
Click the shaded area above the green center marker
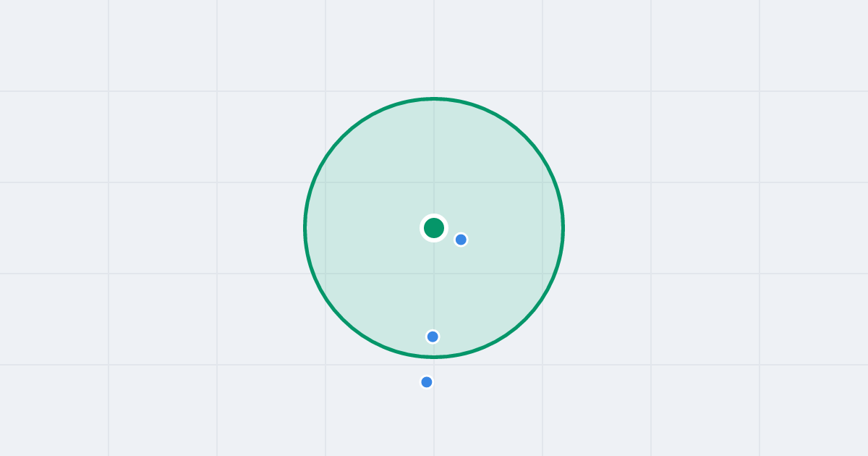point(434,159)
